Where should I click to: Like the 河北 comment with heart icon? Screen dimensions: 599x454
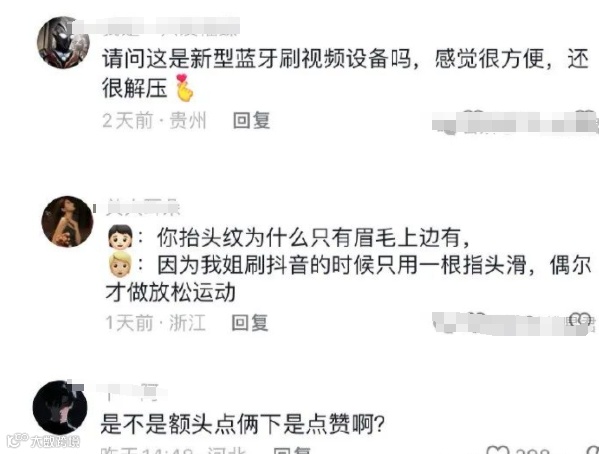point(498,450)
